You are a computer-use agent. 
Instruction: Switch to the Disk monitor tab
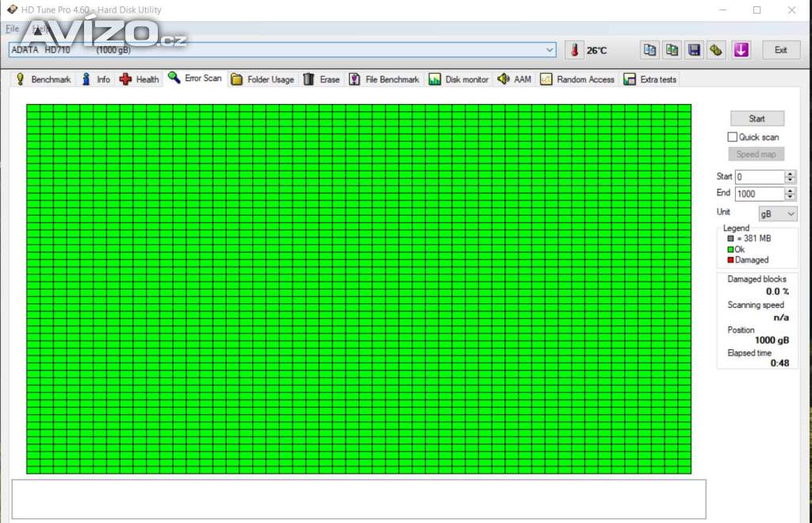point(459,79)
